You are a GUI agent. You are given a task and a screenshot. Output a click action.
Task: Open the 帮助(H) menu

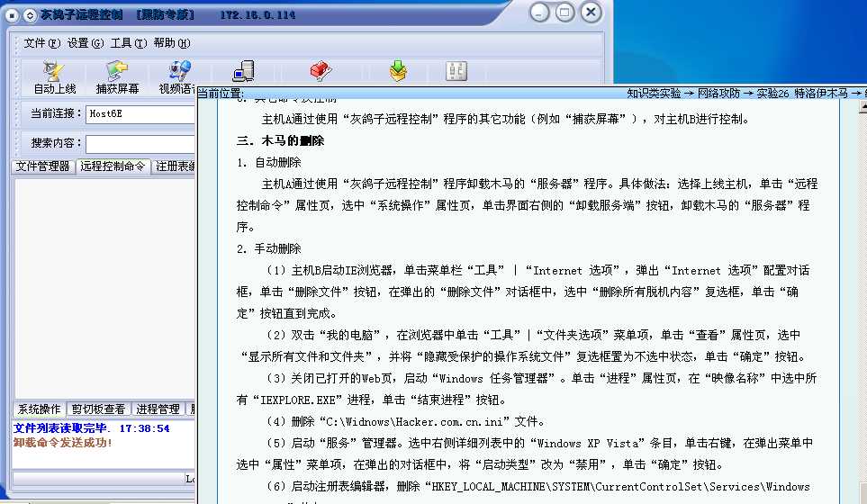(172, 43)
